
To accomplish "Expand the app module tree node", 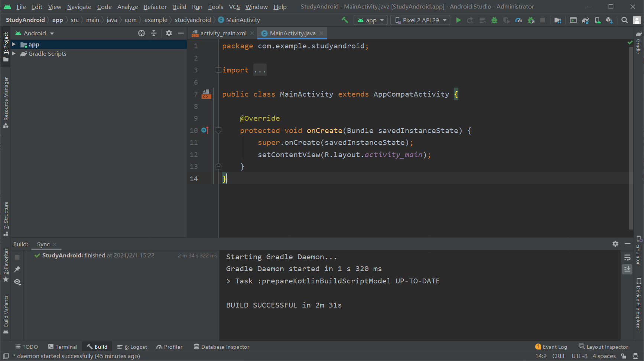I will 14,45.
